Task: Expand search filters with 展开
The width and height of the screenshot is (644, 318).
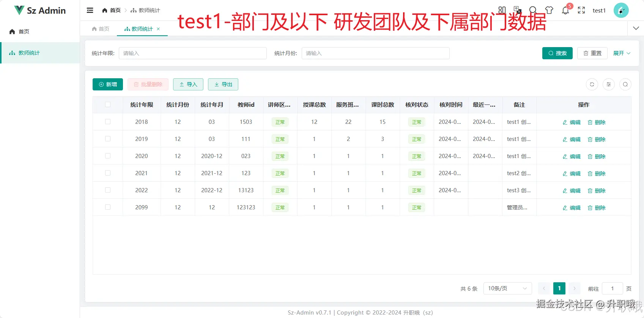Action: click(622, 53)
